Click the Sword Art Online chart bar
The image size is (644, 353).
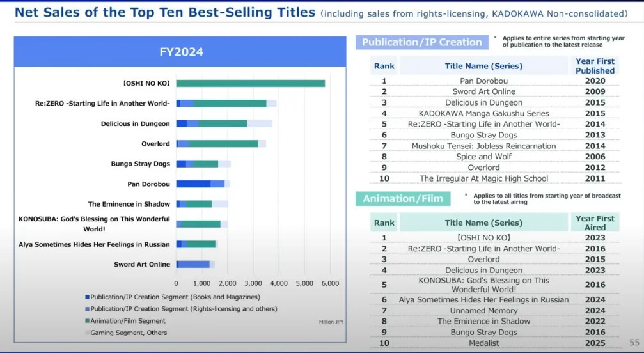[194, 264]
